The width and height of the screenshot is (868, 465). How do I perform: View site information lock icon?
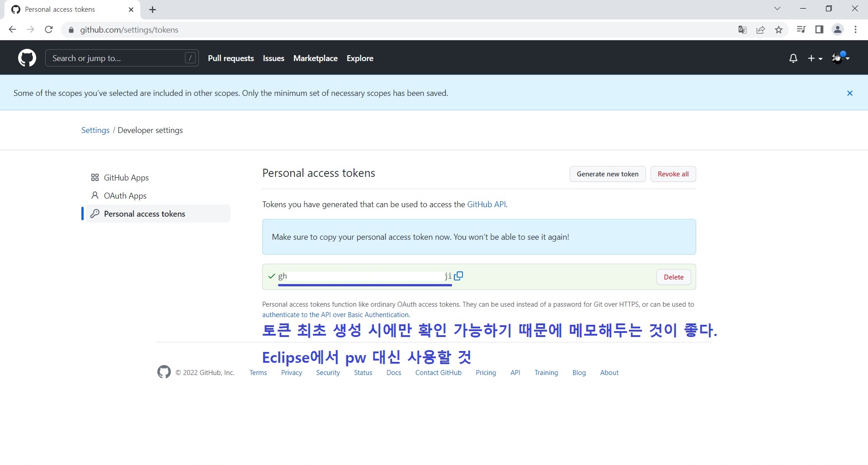coord(71,30)
